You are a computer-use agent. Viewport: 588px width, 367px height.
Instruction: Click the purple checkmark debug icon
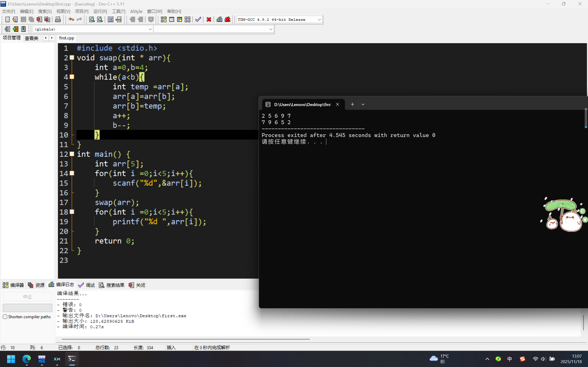(x=198, y=20)
